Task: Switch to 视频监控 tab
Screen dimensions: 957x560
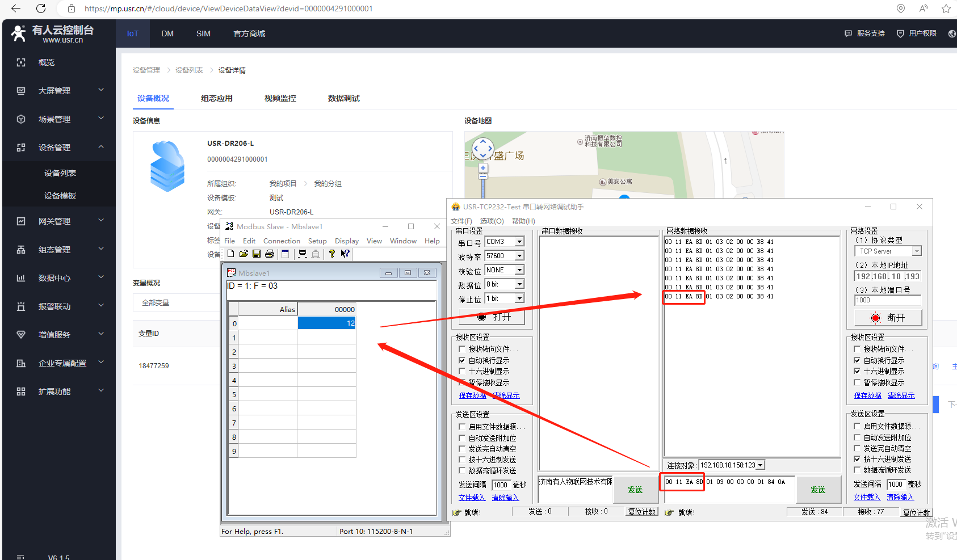Action: [x=280, y=98]
